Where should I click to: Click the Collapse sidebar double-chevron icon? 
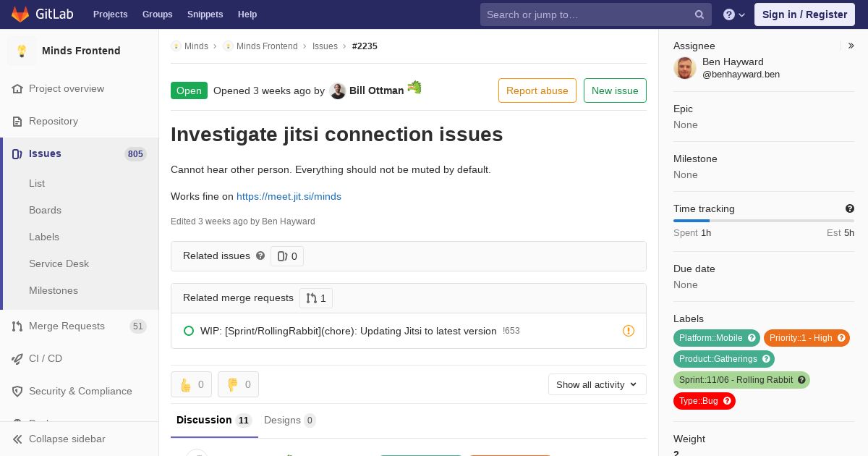[17, 439]
